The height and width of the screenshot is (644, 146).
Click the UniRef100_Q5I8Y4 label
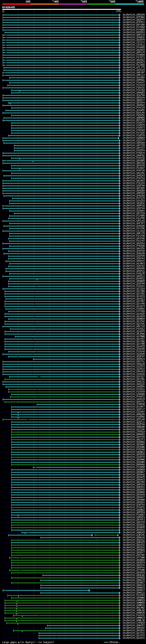coord(133,103)
